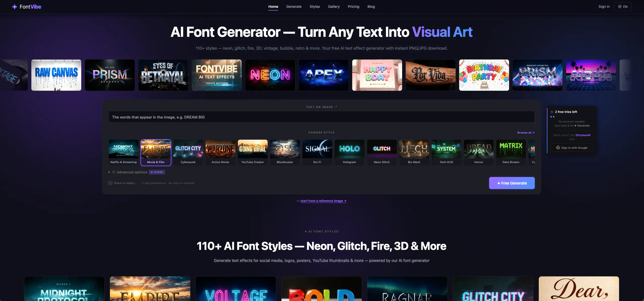The height and width of the screenshot is (301, 644).
Task: Open the NEON sample image
Action: click(x=270, y=75)
